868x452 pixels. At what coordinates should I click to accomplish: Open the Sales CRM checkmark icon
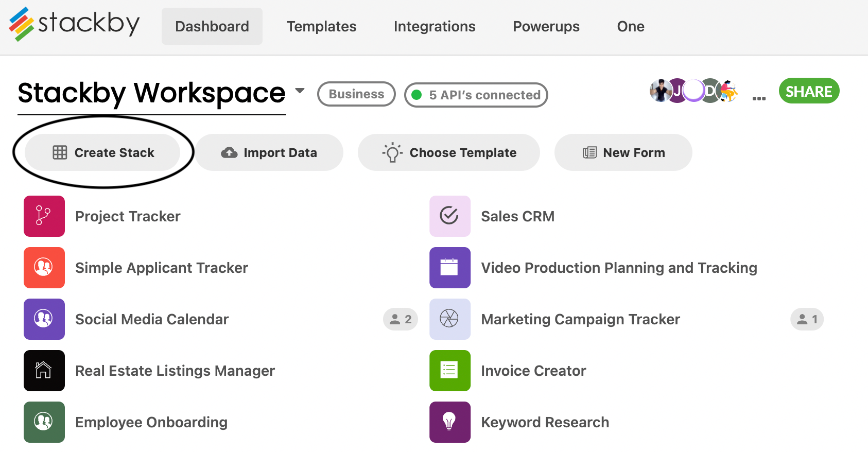pos(450,216)
